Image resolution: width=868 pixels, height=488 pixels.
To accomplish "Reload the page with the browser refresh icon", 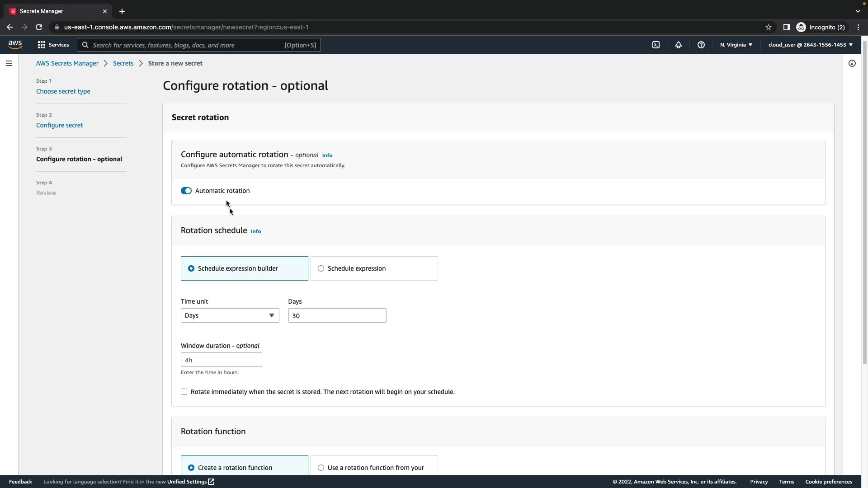I will click(39, 27).
